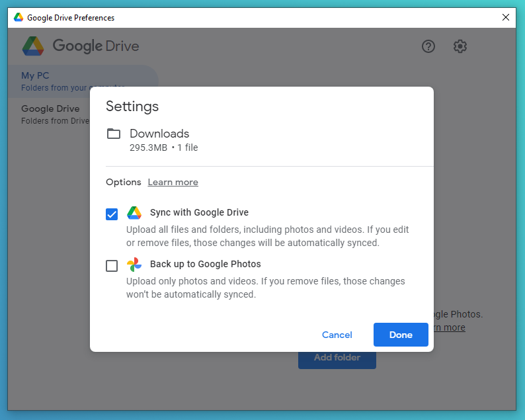Confirm settings with the Done button
The height and width of the screenshot is (420, 525).
[x=401, y=335]
